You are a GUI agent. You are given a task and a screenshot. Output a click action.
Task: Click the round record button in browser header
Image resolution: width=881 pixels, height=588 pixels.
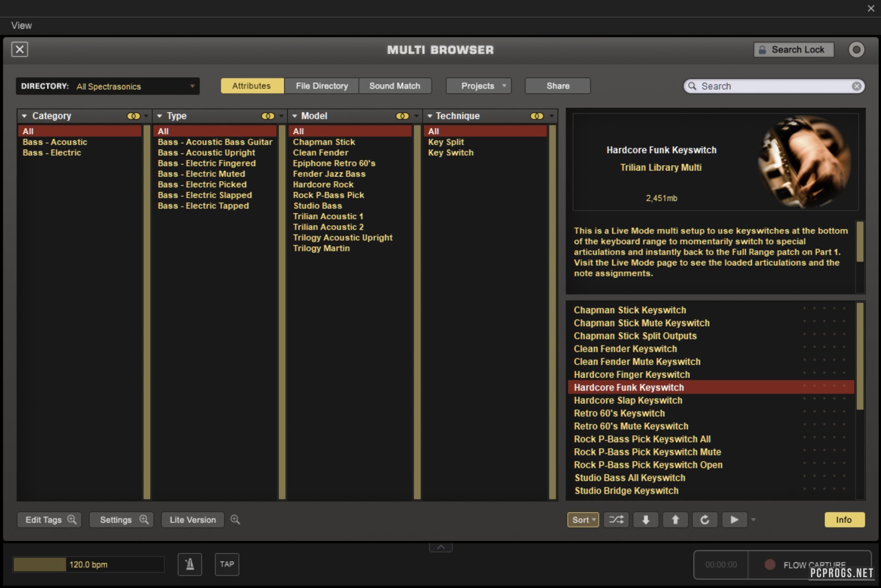tap(856, 49)
